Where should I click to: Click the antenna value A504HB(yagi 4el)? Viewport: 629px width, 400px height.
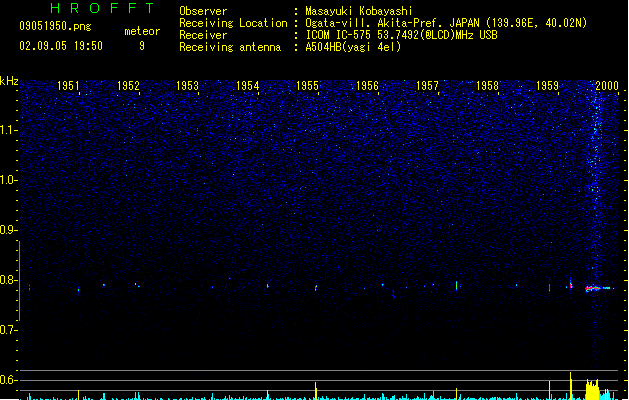[353, 47]
